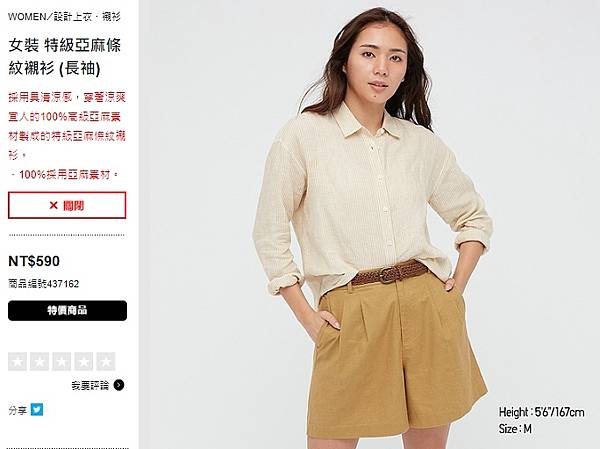The width and height of the screenshot is (600, 449).
Task: Share product via the Twitter icon
Action: [37, 409]
